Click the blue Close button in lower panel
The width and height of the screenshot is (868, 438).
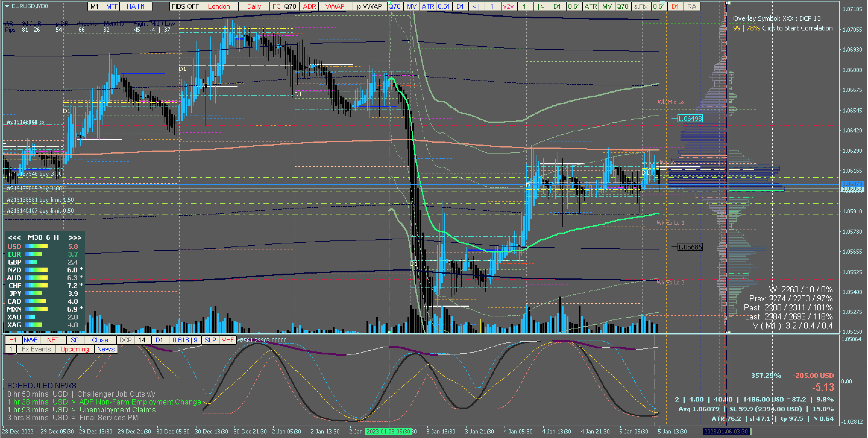[100, 340]
